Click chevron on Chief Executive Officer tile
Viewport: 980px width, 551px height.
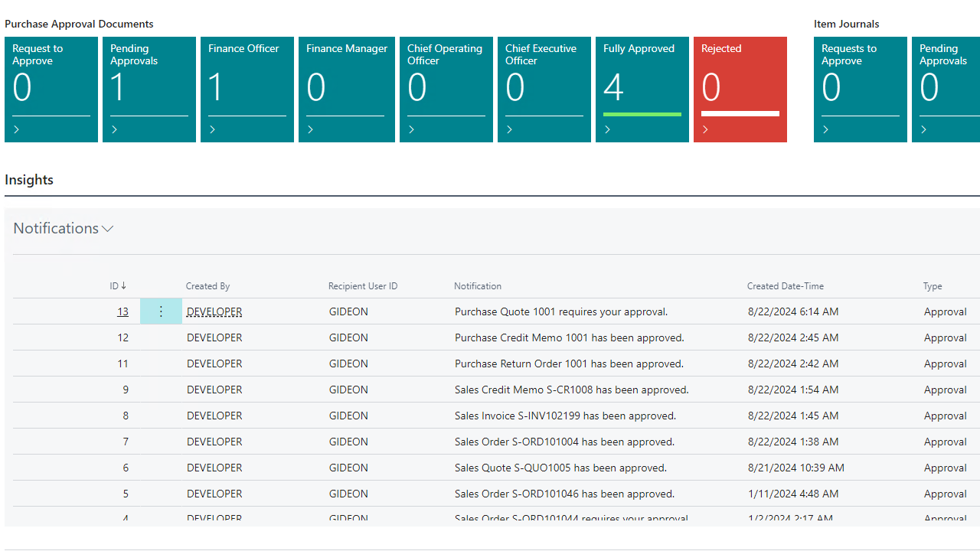509,129
